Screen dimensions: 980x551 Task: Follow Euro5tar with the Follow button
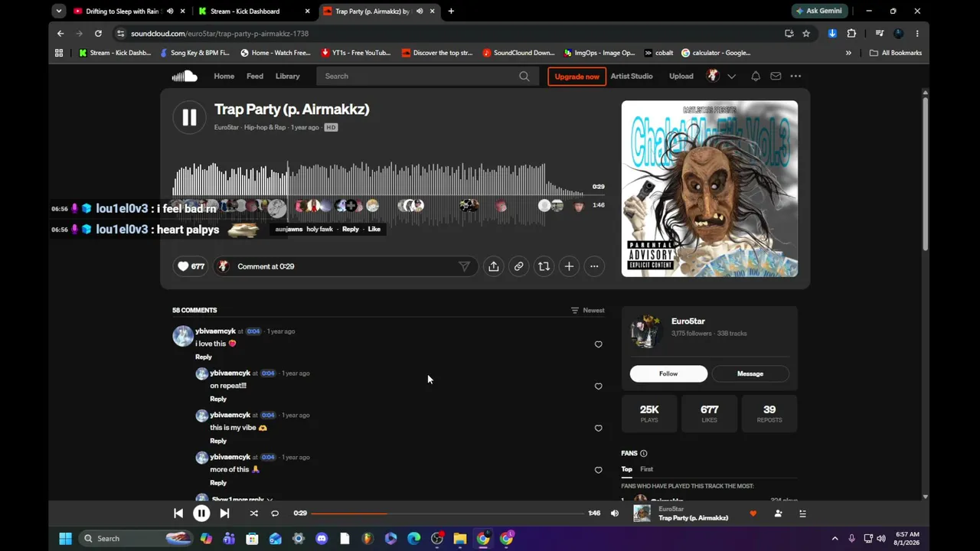[x=668, y=373]
